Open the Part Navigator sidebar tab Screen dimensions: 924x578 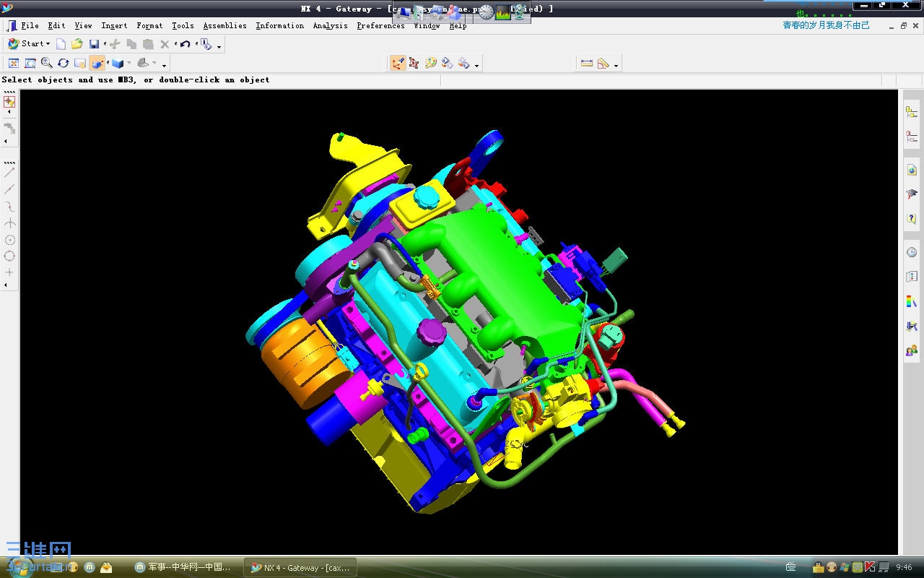(x=912, y=137)
